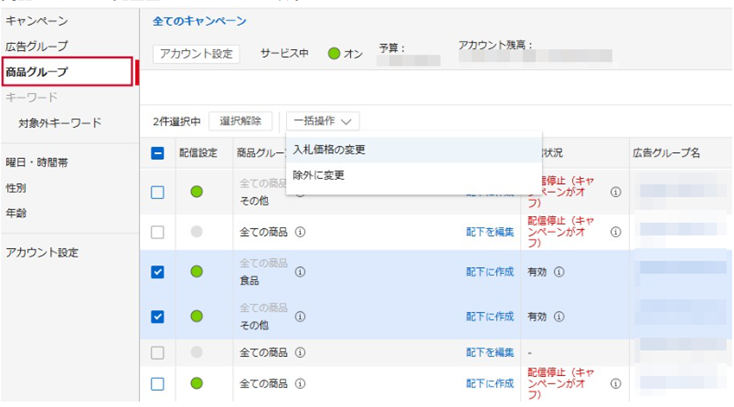Click green delivery dot in the bottom row
734x407 pixels.
(x=197, y=383)
